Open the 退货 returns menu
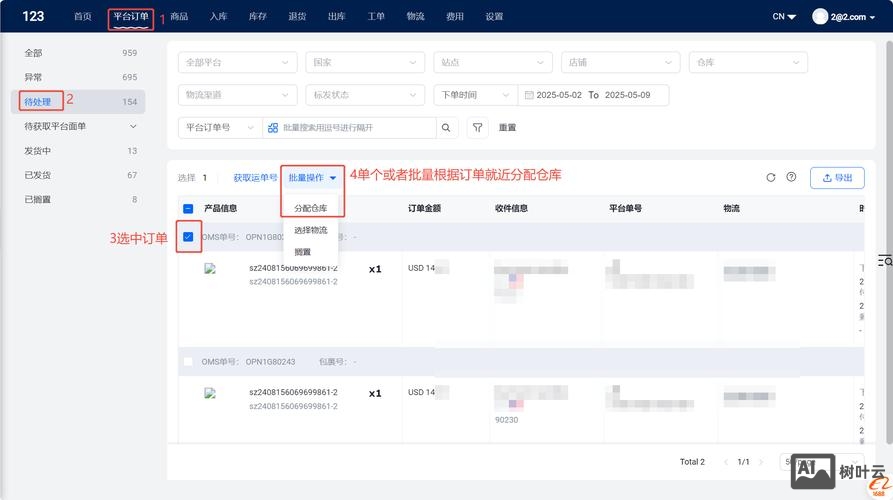 click(x=297, y=17)
